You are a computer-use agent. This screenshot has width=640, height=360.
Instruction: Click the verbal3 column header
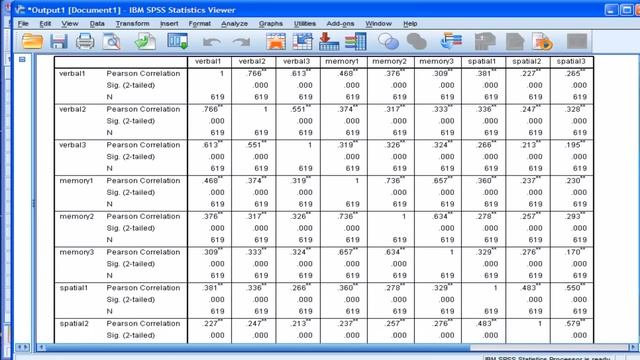pyautogui.click(x=296, y=61)
